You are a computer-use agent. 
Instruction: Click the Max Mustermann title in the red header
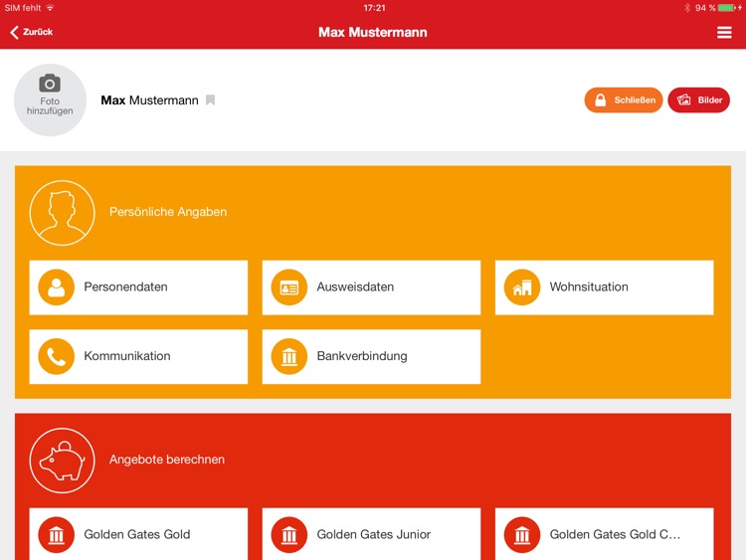click(x=373, y=33)
